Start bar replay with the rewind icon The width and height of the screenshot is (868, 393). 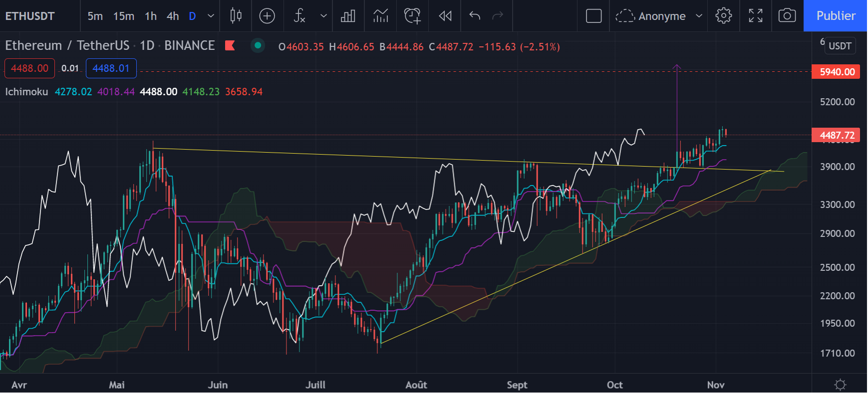445,16
